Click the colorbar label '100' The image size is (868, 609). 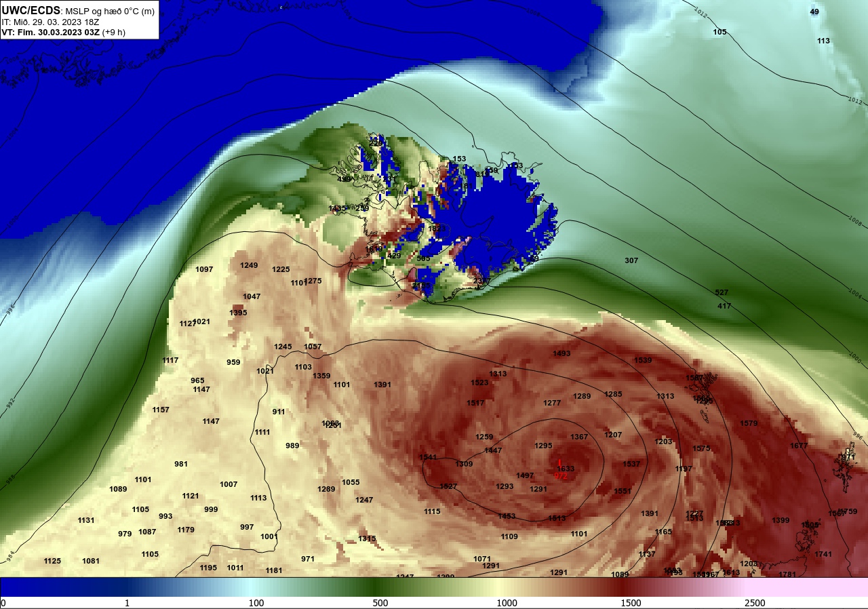(256, 603)
